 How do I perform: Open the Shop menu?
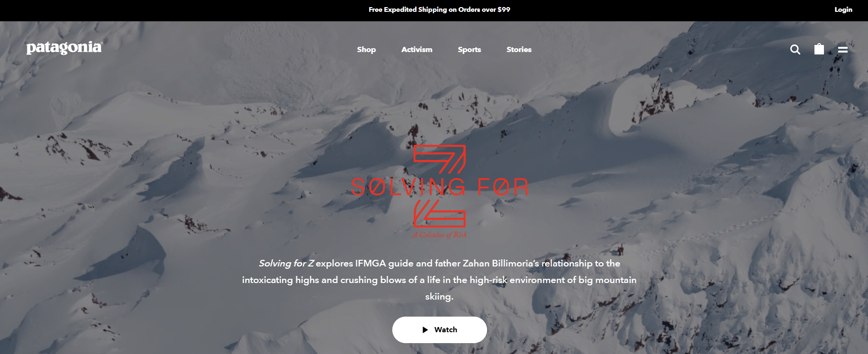pos(366,49)
